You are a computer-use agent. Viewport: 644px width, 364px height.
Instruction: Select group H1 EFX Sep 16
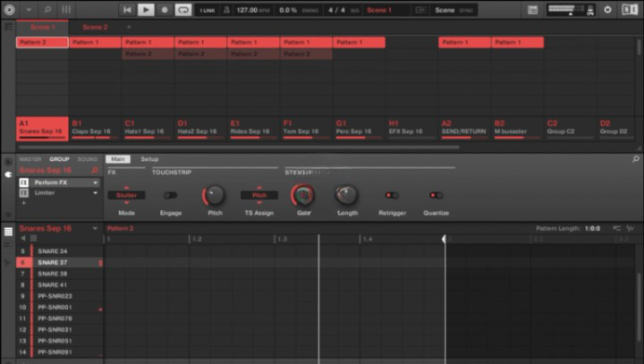click(x=411, y=129)
